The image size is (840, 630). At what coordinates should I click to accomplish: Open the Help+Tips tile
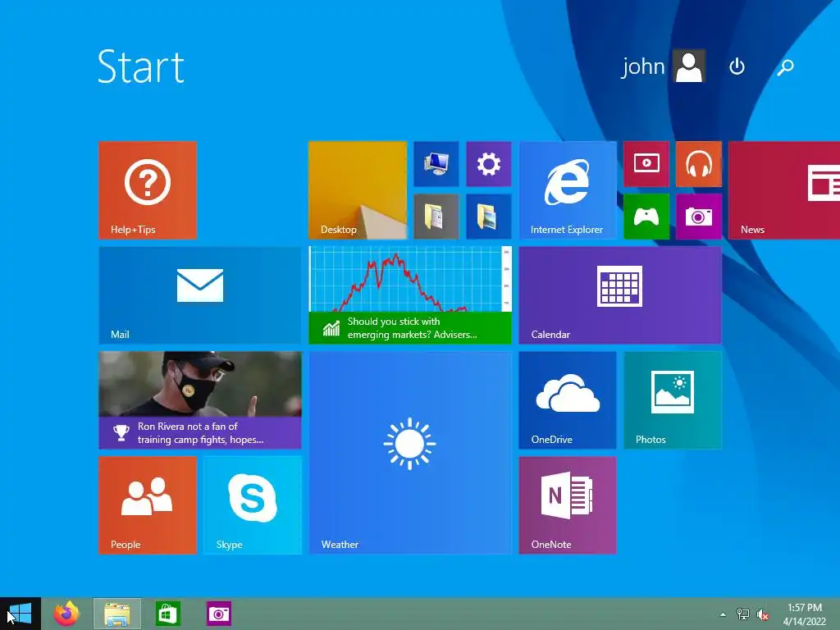(x=148, y=189)
